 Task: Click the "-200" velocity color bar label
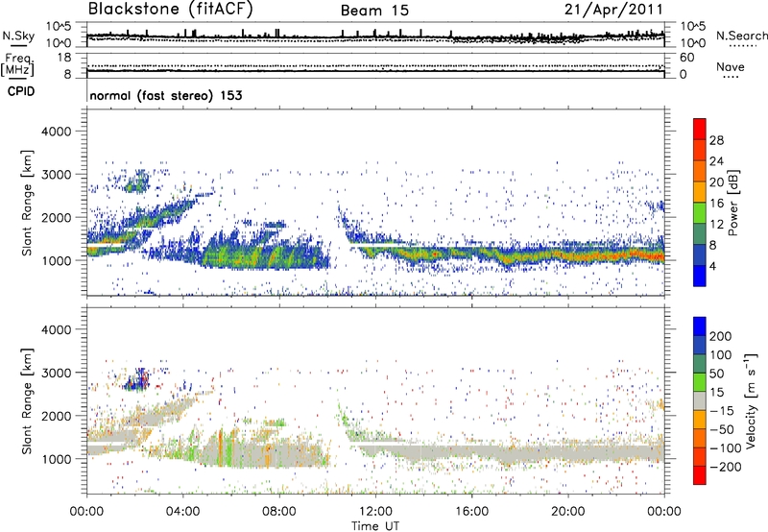click(725, 467)
